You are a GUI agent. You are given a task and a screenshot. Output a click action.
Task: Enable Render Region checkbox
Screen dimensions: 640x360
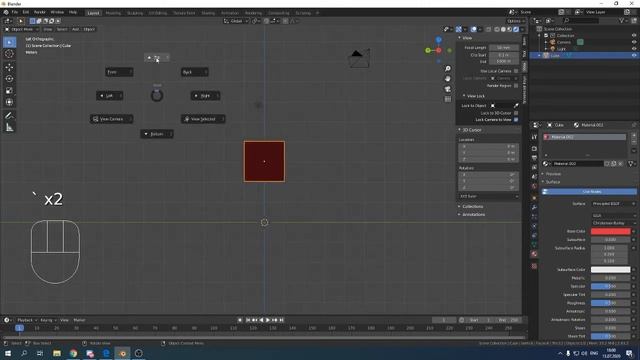(516, 86)
